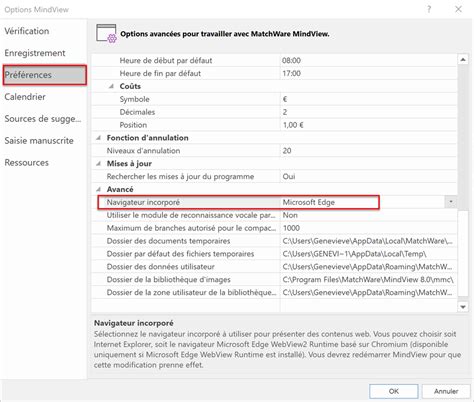Open the Vérification options page
Viewport: 474px width, 402px height.
(27, 31)
